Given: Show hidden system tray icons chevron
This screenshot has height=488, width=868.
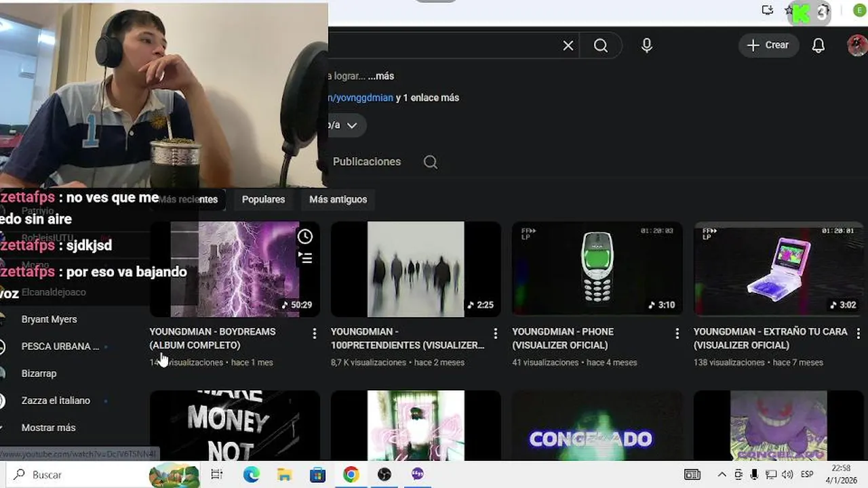Looking at the screenshot, I should (x=722, y=474).
